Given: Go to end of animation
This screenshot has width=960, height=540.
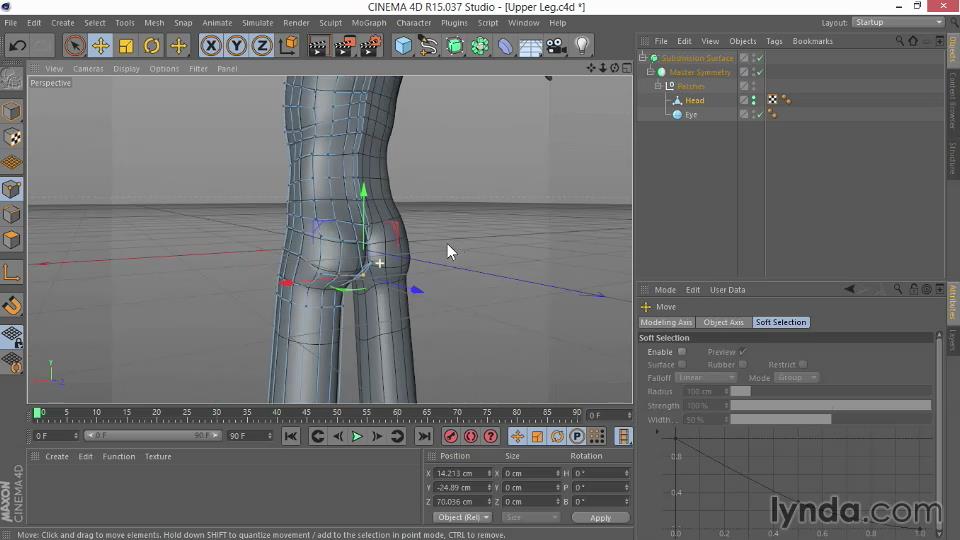Looking at the screenshot, I should [424, 437].
